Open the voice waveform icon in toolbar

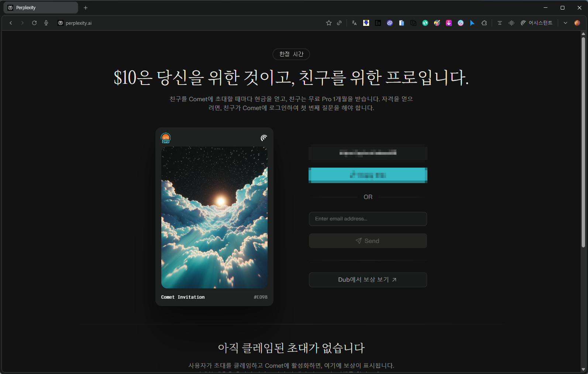pyautogui.click(x=512, y=23)
